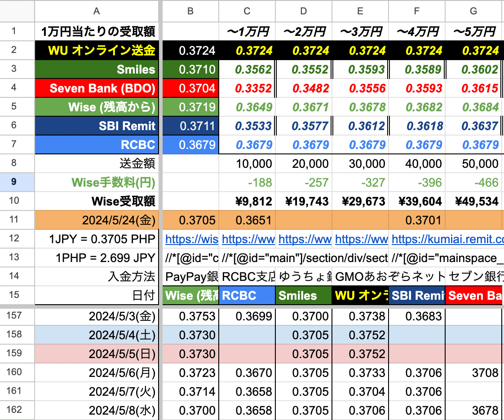Click the -188 Wise fee cell
This screenshot has width=504, height=420.
pyautogui.click(x=247, y=182)
